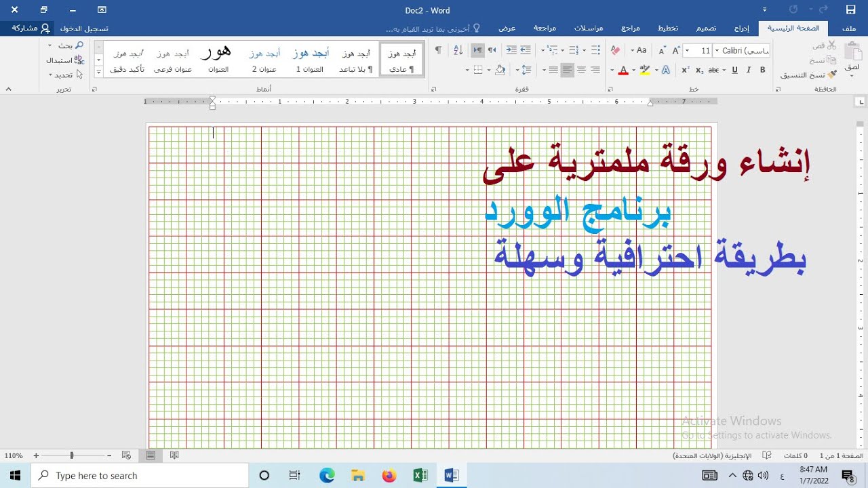The width and height of the screenshot is (868, 488).
Task: Switch to the Review (مراجعة) tab
Action: (x=545, y=28)
